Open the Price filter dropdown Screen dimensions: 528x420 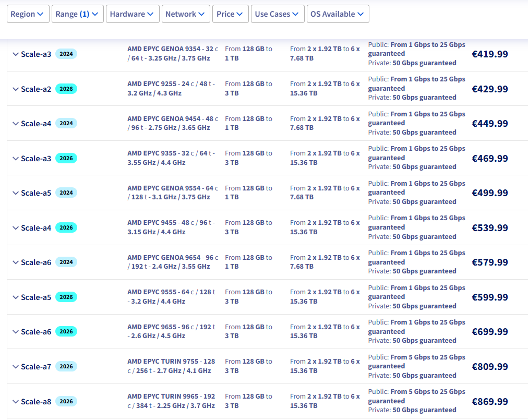230,14
